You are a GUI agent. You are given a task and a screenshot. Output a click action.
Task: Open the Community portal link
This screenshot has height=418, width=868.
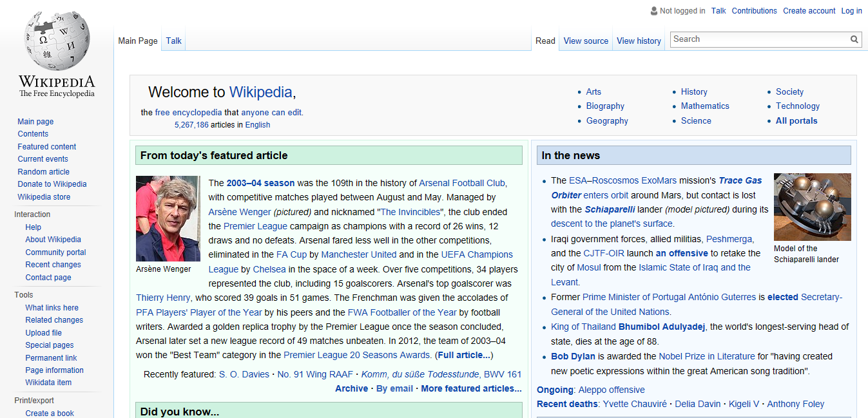click(x=55, y=252)
